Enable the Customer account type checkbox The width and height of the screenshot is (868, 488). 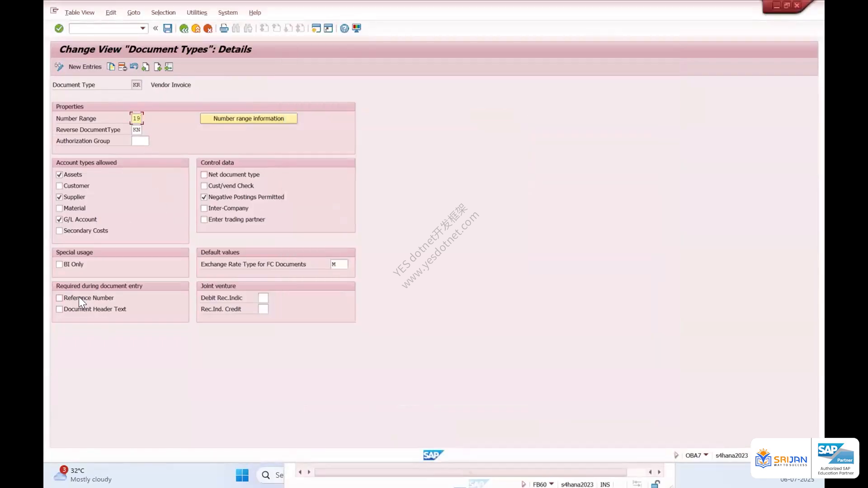59,186
